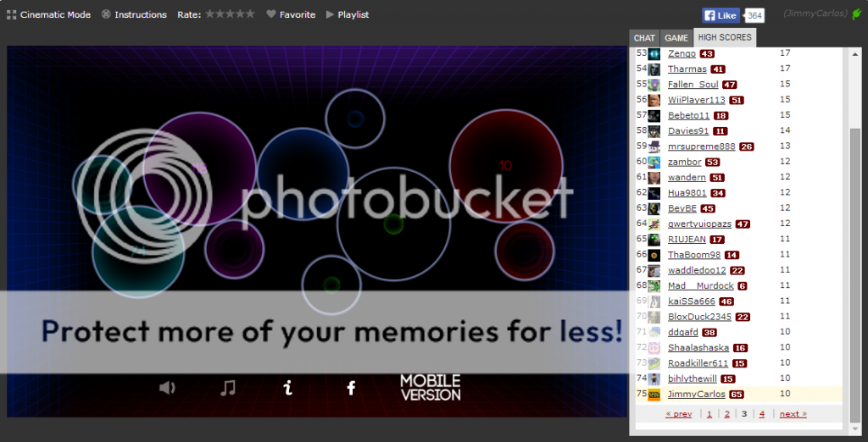Image resolution: width=868 pixels, height=442 pixels.
Task: Go to high scores page 4
Action: pos(762,414)
